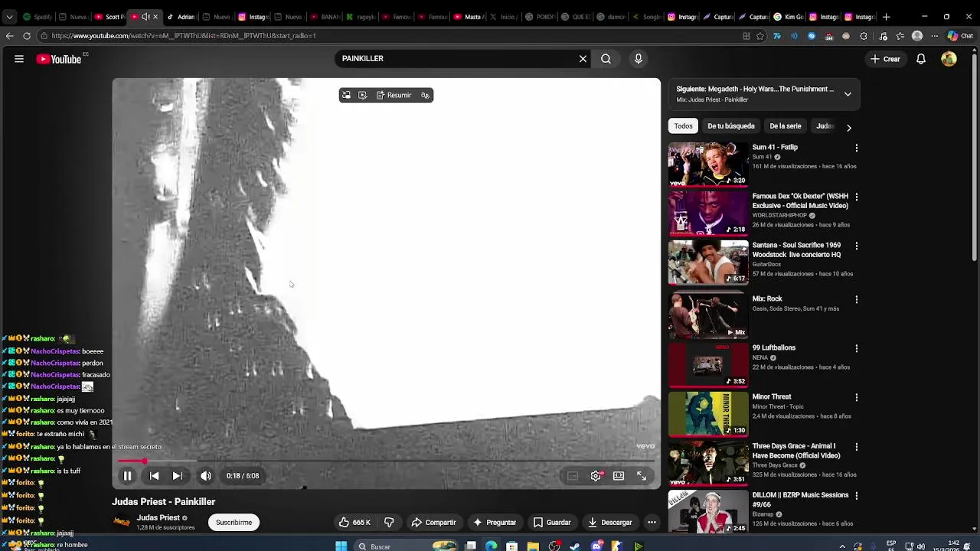Go back with browser back arrow
The width and height of the screenshot is (980, 551).
point(9,36)
